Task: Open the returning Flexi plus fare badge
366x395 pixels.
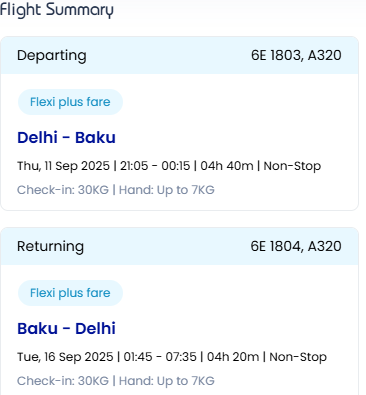Action: 70,293
